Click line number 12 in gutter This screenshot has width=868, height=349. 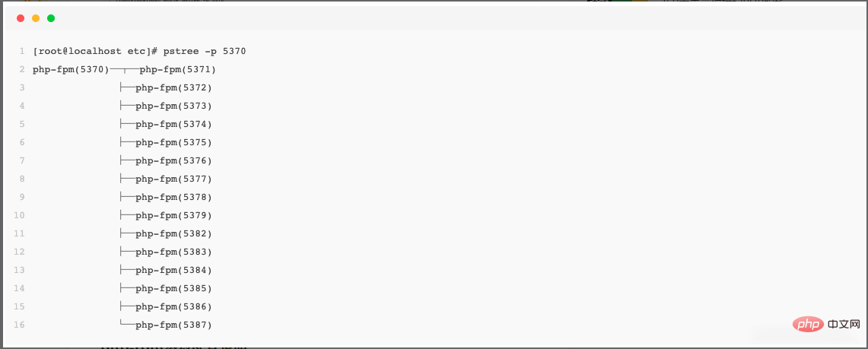point(19,252)
